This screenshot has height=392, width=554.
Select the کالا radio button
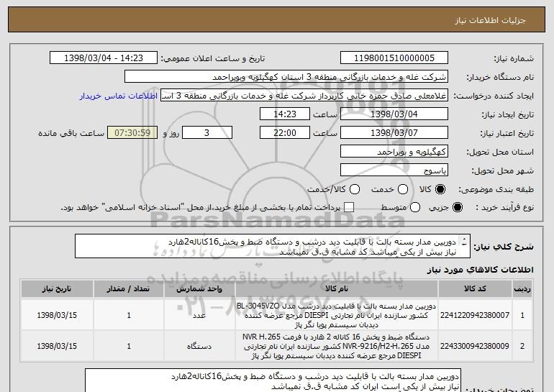[x=440, y=189]
